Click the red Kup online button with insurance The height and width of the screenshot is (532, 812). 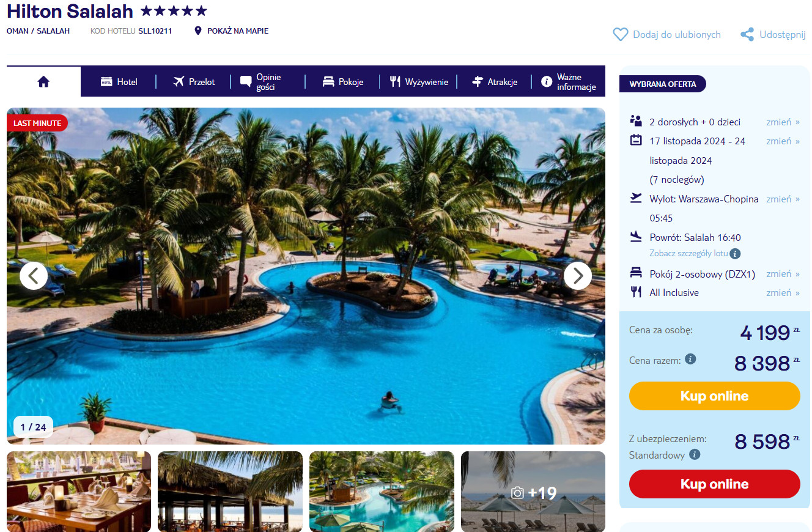714,484
